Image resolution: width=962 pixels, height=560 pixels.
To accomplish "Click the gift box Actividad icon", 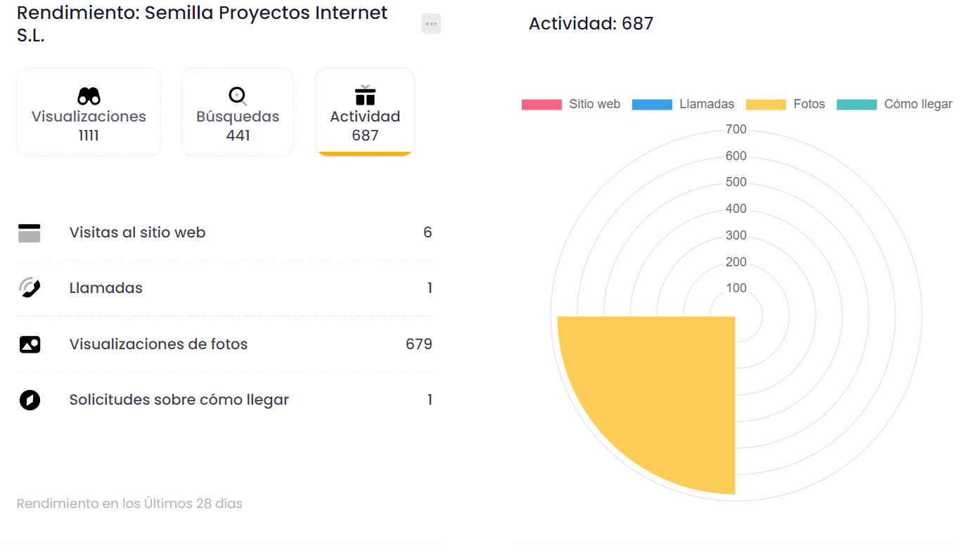I will (x=365, y=96).
